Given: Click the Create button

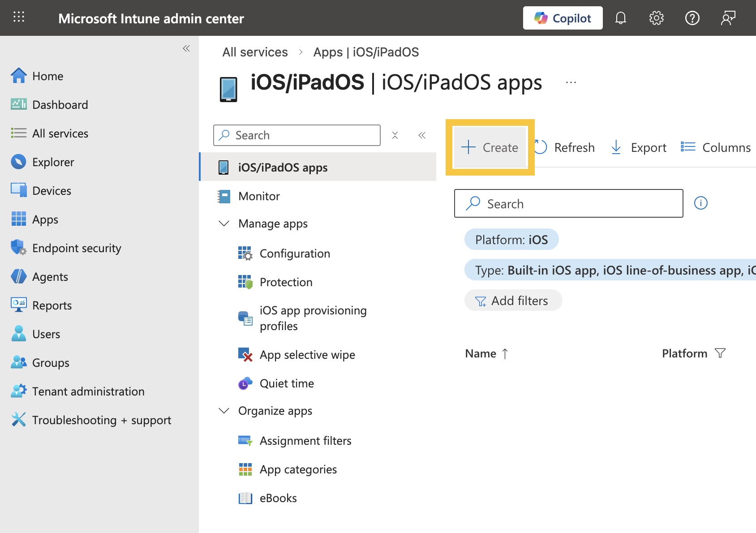Looking at the screenshot, I should [490, 147].
